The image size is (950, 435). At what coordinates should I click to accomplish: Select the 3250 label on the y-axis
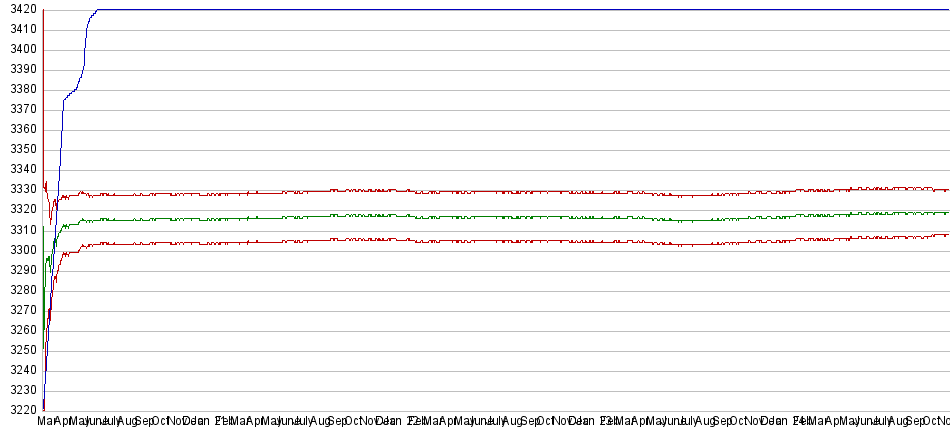click(x=19, y=350)
